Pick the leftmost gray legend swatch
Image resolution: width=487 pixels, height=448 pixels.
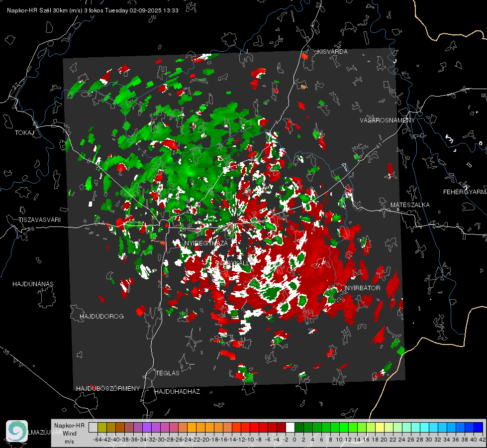(93, 427)
